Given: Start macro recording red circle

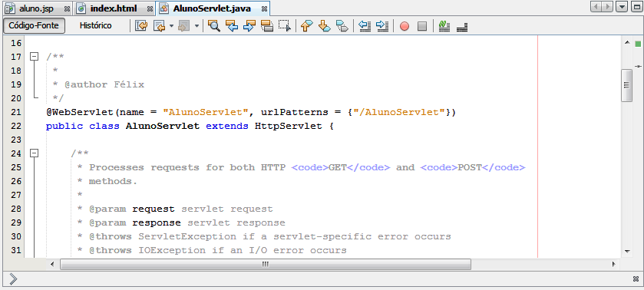Looking at the screenshot, I should (405, 26).
